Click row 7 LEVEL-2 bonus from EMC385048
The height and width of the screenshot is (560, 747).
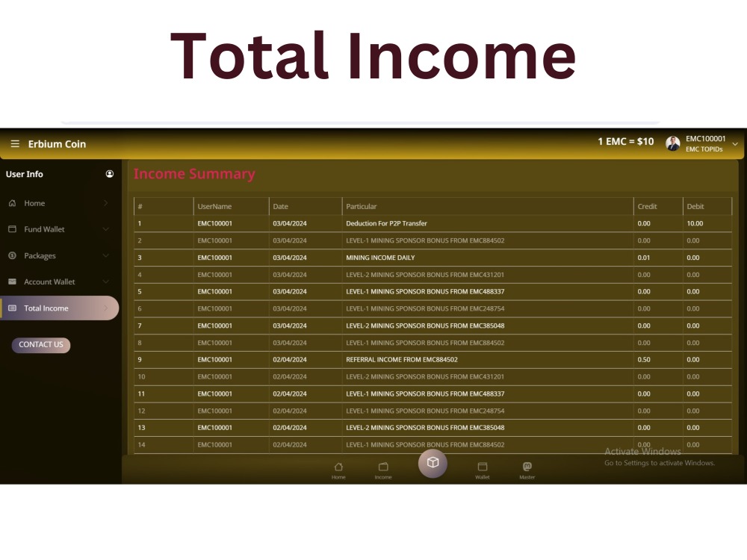(425, 326)
